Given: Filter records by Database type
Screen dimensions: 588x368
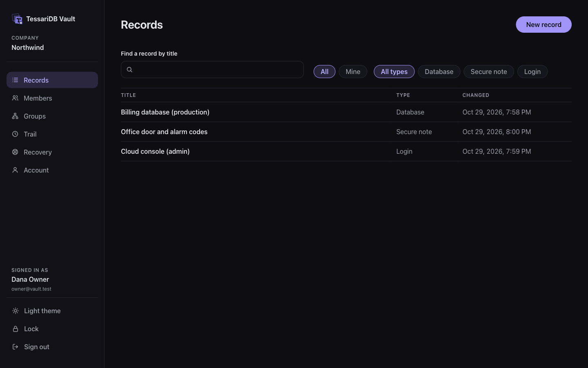Looking at the screenshot, I should [439, 72].
